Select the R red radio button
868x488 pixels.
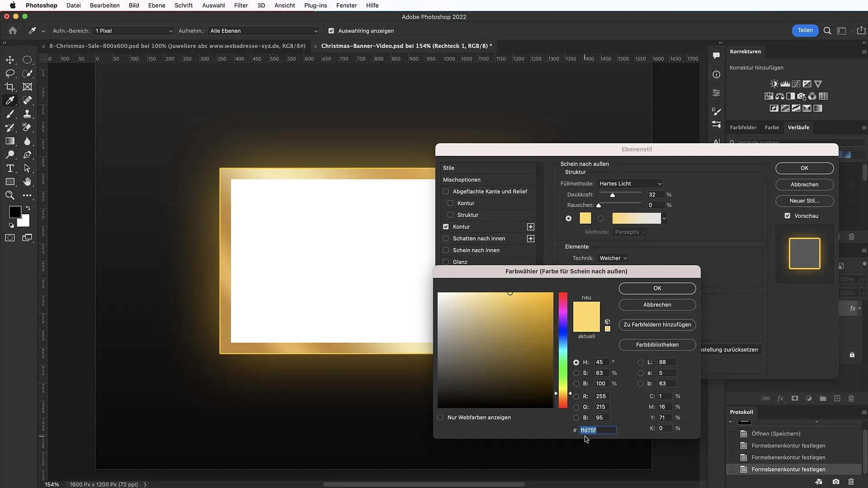pos(576,396)
